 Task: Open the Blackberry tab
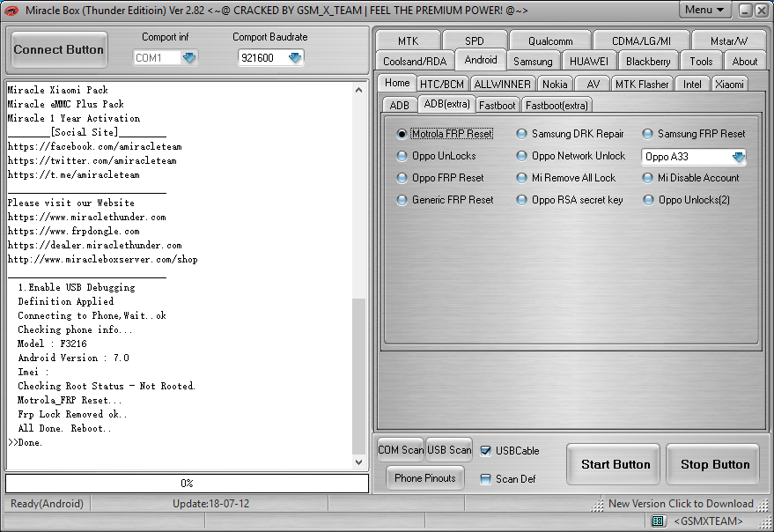pos(648,62)
